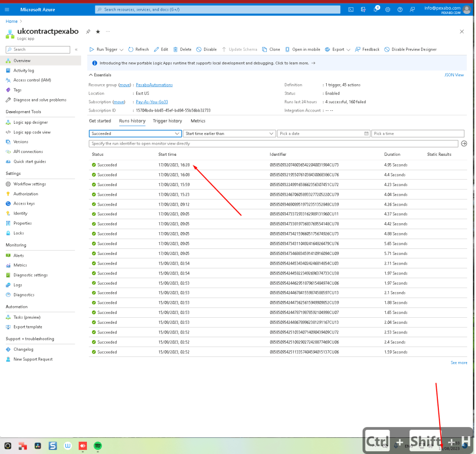This screenshot has height=454, width=476.
Task: Click the go arrow next to run identifier
Action: (464, 144)
